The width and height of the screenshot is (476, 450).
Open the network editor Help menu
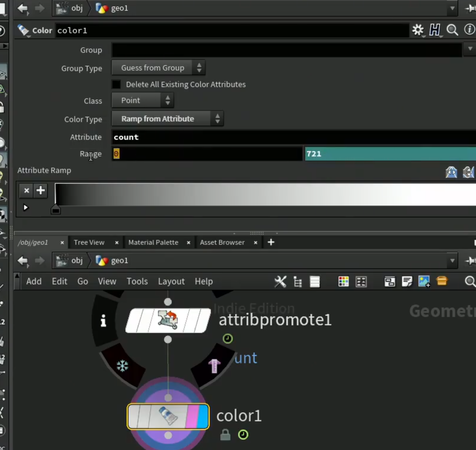[x=204, y=281]
